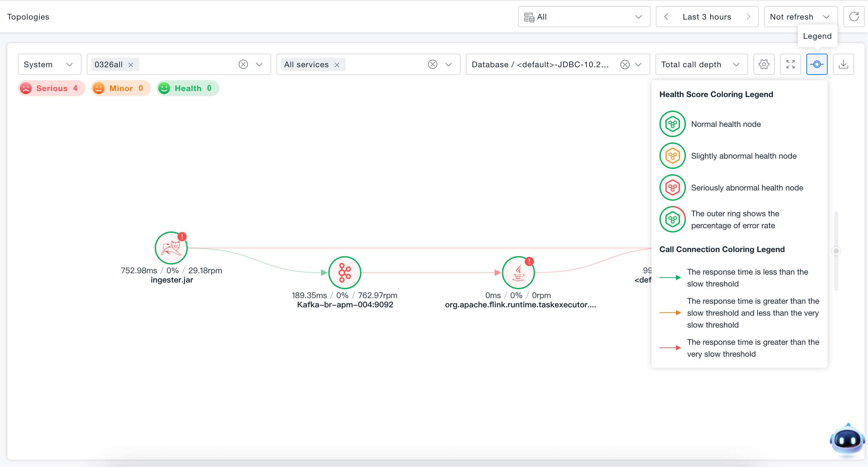Open the topology settings gear icon
The width and height of the screenshot is (868, 467).
coord(764,64)
